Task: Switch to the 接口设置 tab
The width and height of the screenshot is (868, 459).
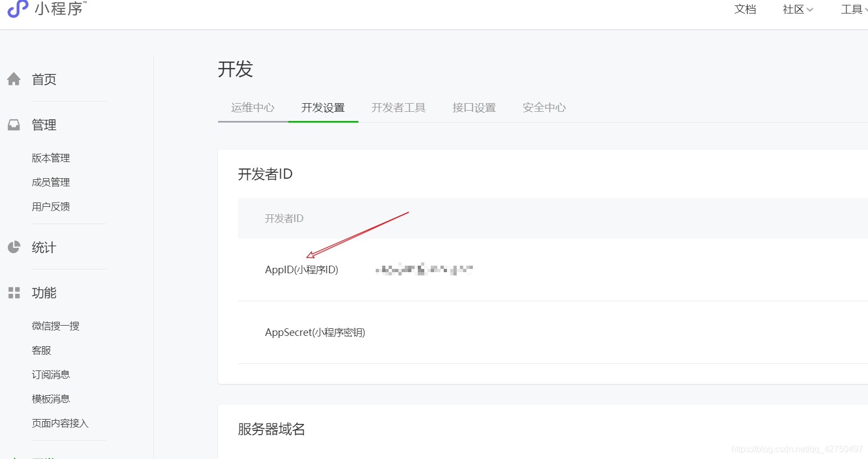Action: click(x=474, y=107)
